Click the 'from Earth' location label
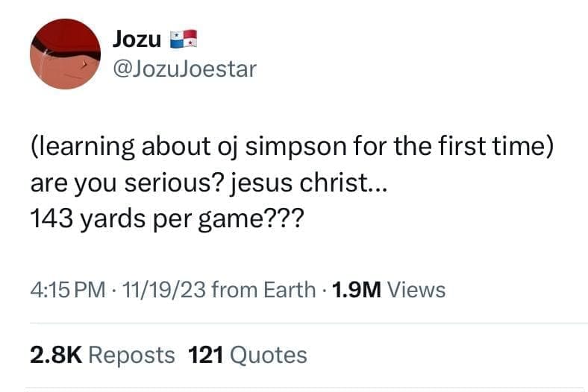 click(263, 289)
